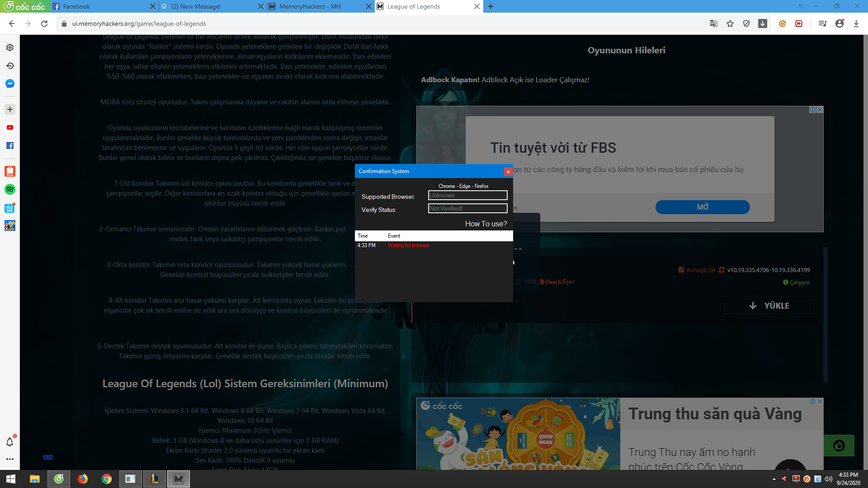868x488 pixels.
Task: Close the Trung thu săn quà Vàng ad
Action: (820, 401)
